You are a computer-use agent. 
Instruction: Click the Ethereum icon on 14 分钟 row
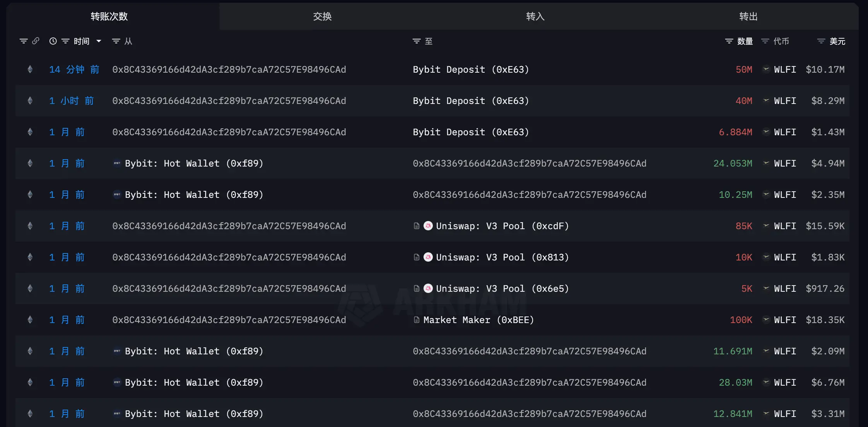30,70
